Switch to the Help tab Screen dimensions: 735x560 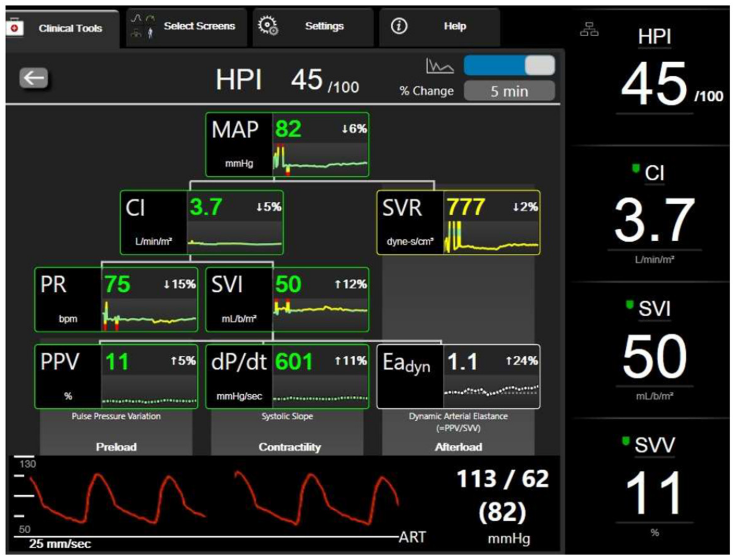click(455, 26)
